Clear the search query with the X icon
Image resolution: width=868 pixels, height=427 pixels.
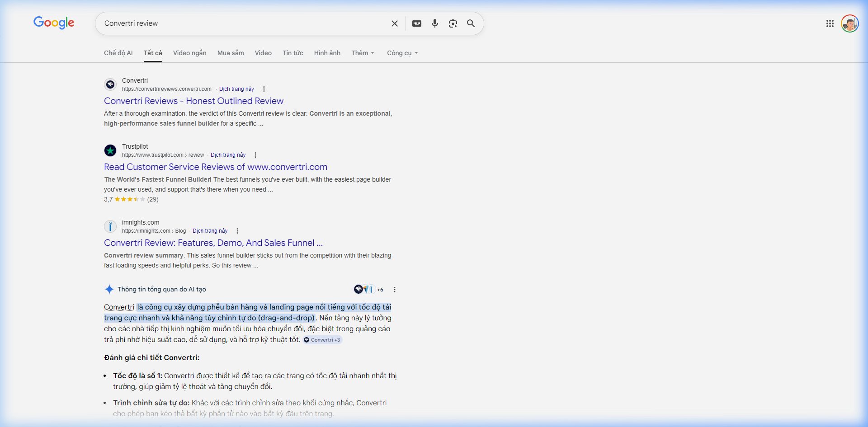(395, 23)
